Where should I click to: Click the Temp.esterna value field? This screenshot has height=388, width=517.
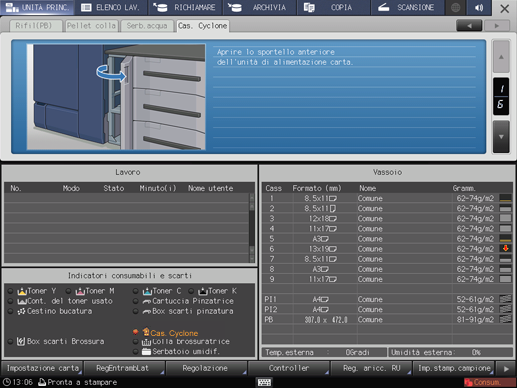357,352
